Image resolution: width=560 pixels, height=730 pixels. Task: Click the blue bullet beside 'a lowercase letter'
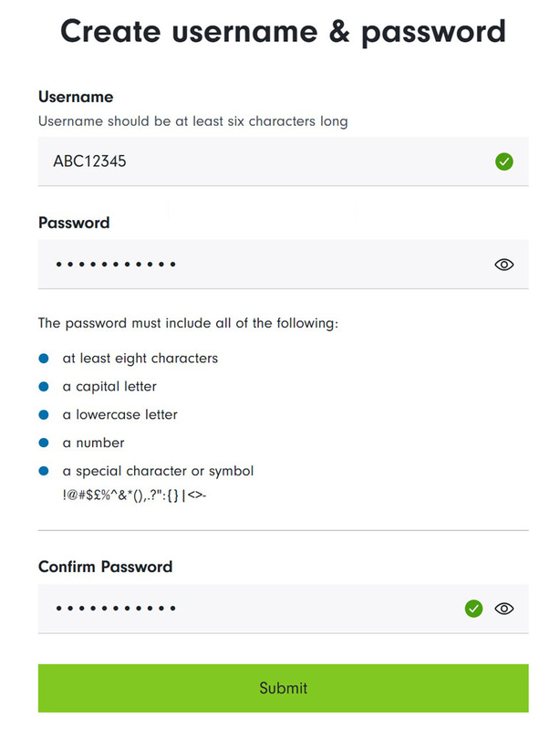click(x=43, y=415)
